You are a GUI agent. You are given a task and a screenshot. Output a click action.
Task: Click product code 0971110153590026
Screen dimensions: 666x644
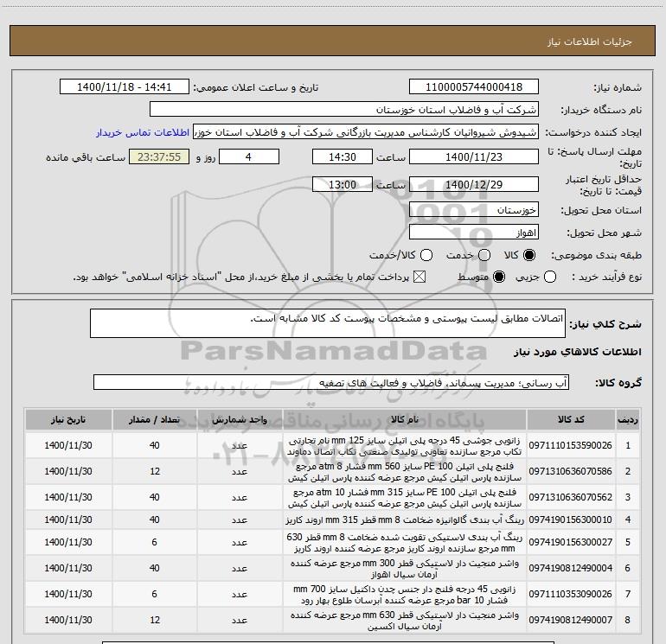[x=571, y=445]
